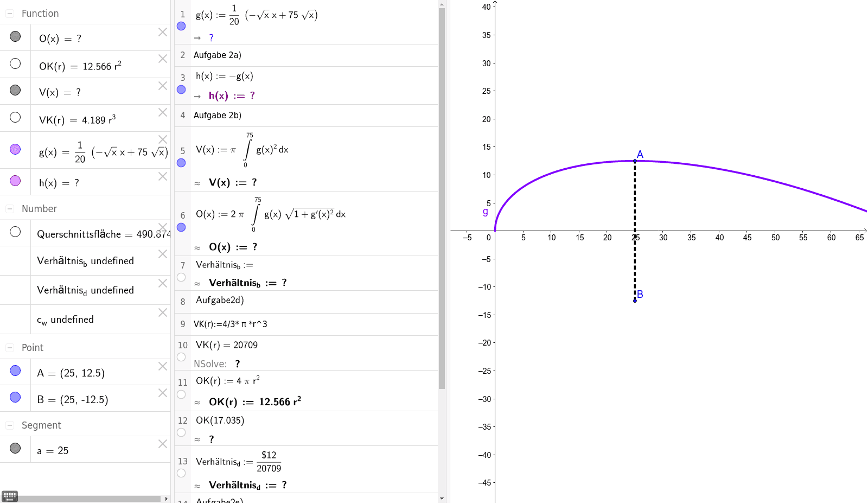The height and width of the screenshot is (504, 868).
Task: Show the Querschnittsfläche number object
Action: [15, 232]
